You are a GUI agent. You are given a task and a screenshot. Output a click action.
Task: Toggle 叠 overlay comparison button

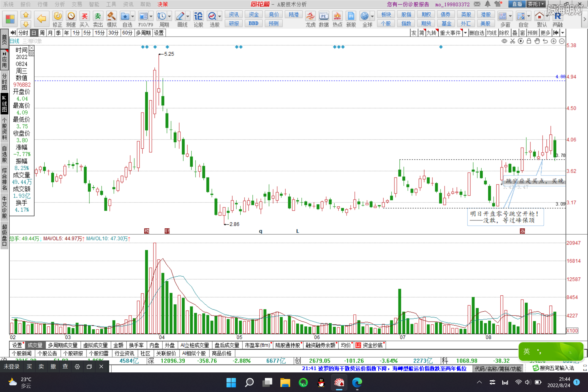click(515, 33)
